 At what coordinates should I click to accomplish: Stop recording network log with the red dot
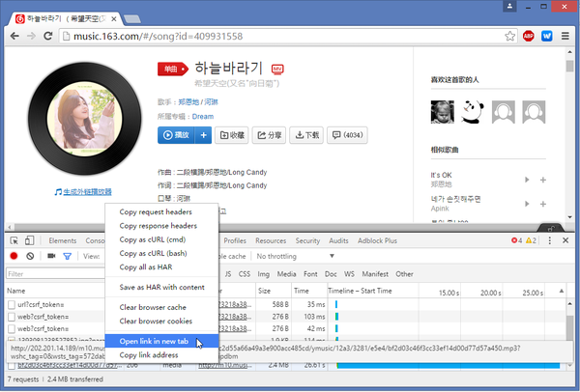[x=14, y=256]
